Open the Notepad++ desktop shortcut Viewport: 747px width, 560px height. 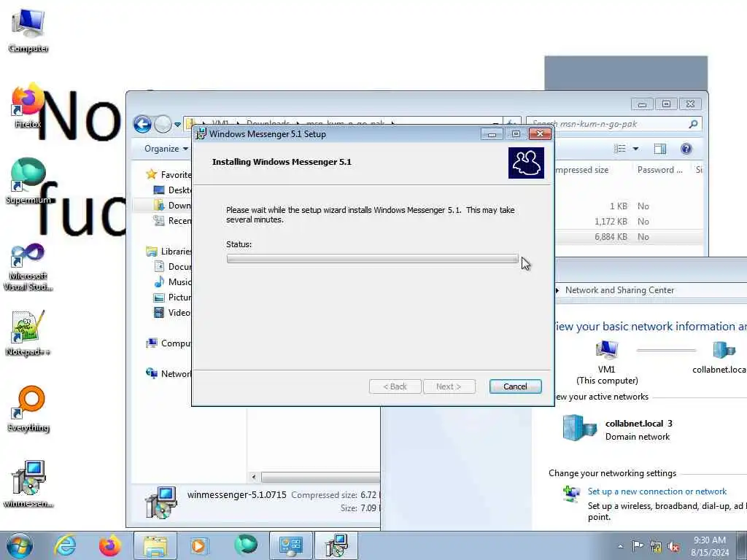coord(28,332)
